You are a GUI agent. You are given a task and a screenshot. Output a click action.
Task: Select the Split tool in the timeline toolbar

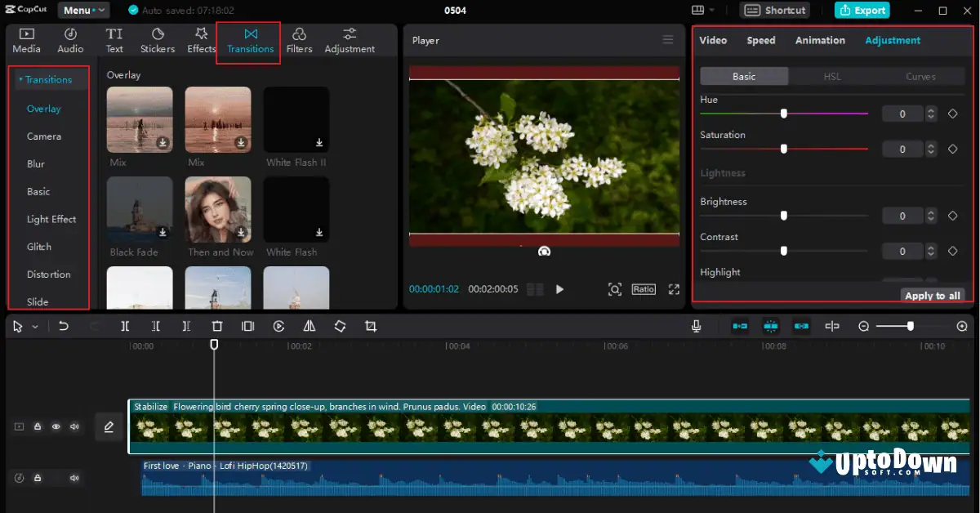pyautogui.click(x=125, y=326)
